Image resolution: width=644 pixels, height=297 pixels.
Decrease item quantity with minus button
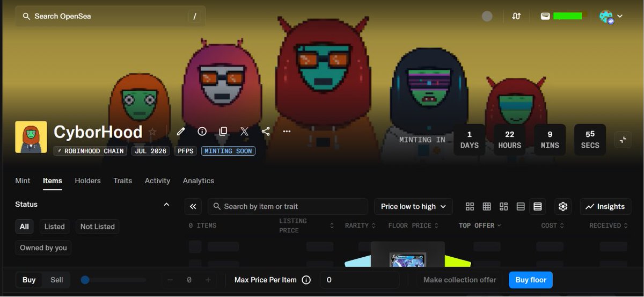[170, 280]
